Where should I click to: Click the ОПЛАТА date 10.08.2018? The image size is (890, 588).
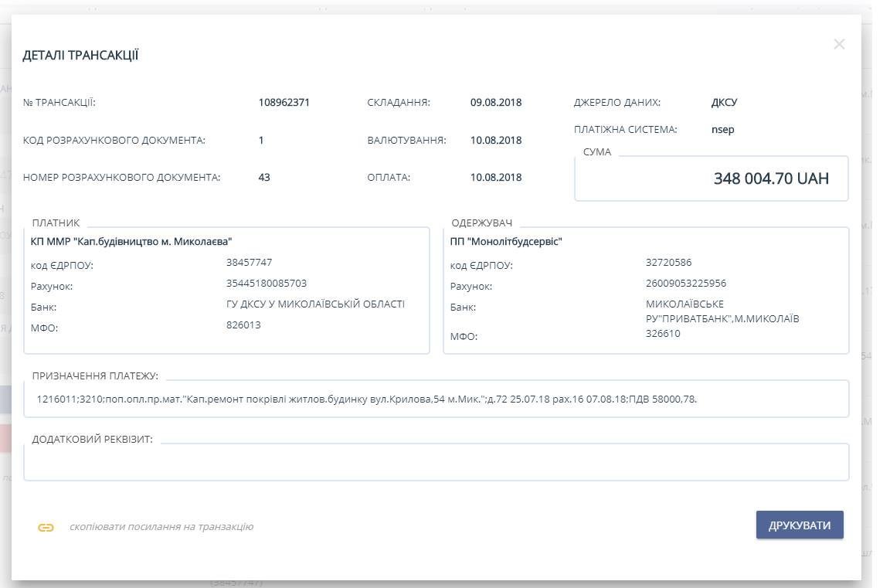tap(495, 177)
